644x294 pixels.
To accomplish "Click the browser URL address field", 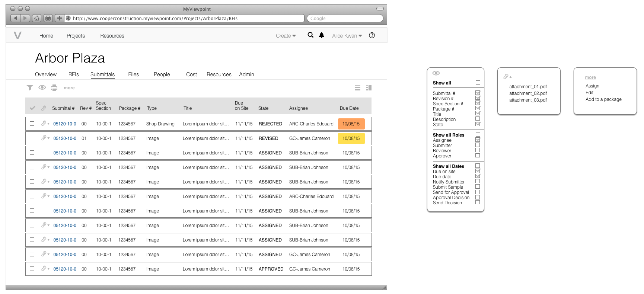I will pos(184,18).
